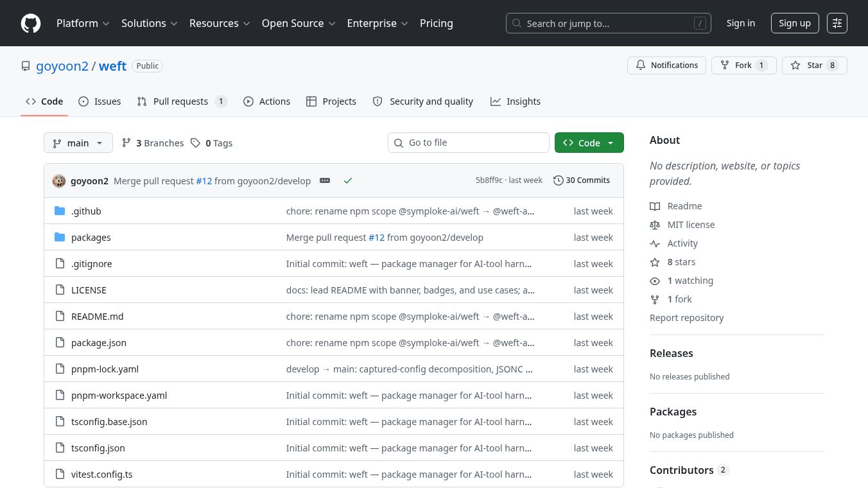Click the goyoon2 avatar thumbnail

(x=59, y=180)
